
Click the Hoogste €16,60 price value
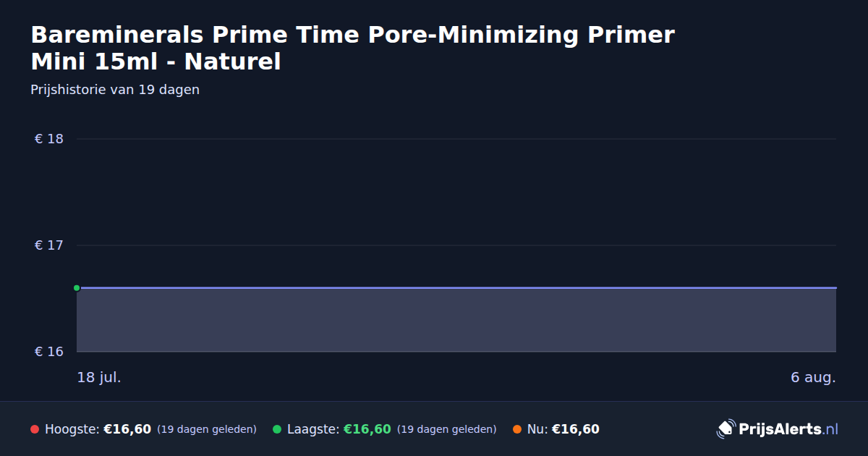127,429
